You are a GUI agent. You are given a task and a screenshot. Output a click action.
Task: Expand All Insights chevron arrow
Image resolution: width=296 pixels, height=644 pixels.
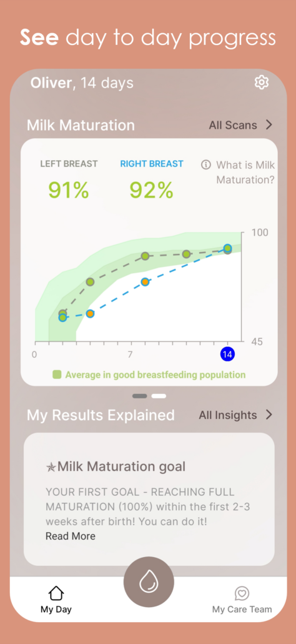coord(269,415)
